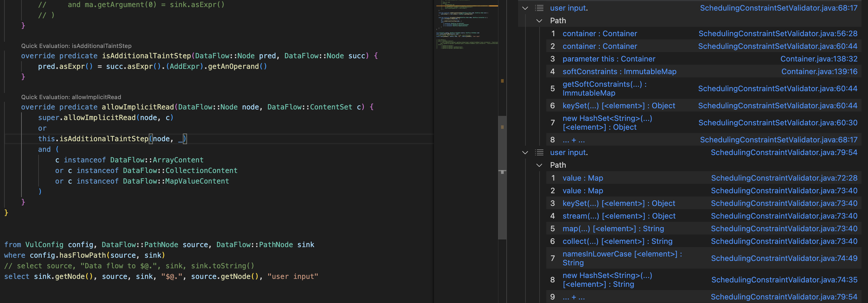
Task: Click first 'user input.' result label
Action: (569, 8)
